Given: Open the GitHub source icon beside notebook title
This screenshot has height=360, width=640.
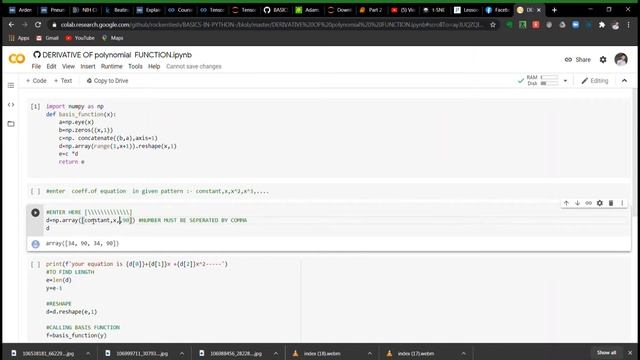Looking at the screenshot, I should tap(37, 55).
